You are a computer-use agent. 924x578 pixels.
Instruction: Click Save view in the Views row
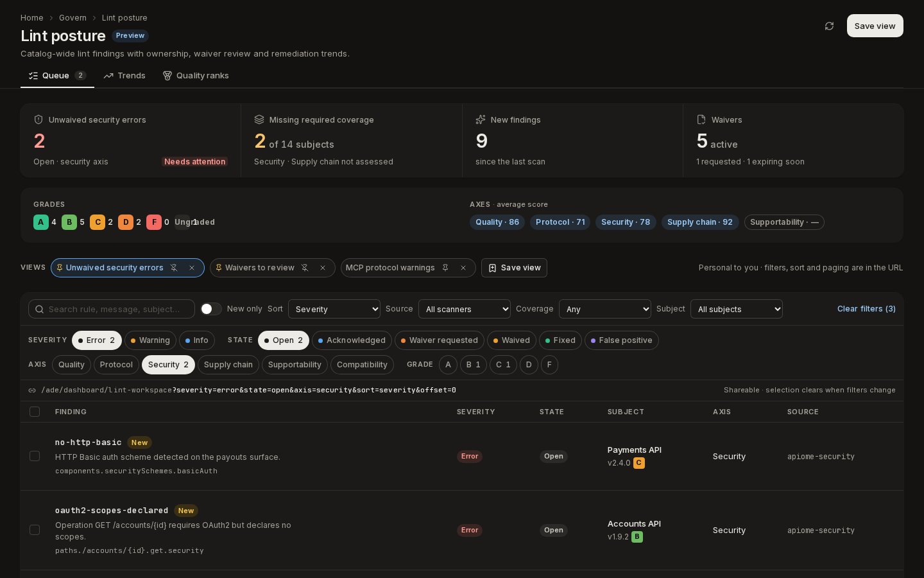(x=514, y=268)
